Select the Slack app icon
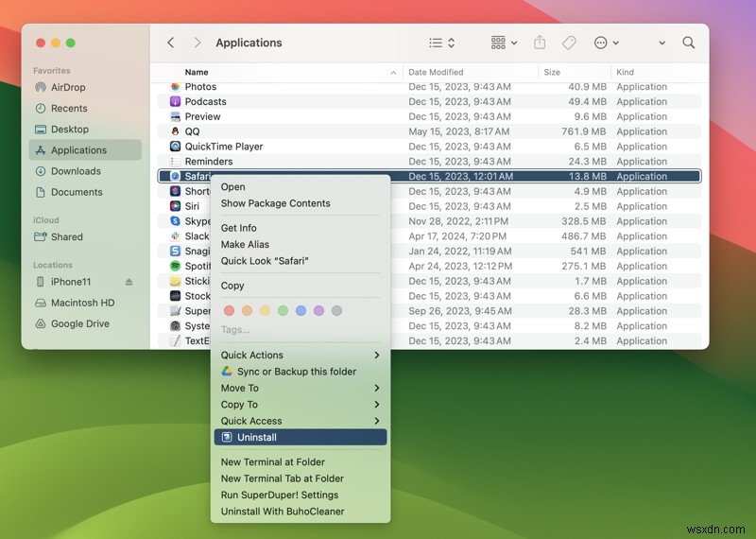The image size is (756, 539). click(175, 236)
